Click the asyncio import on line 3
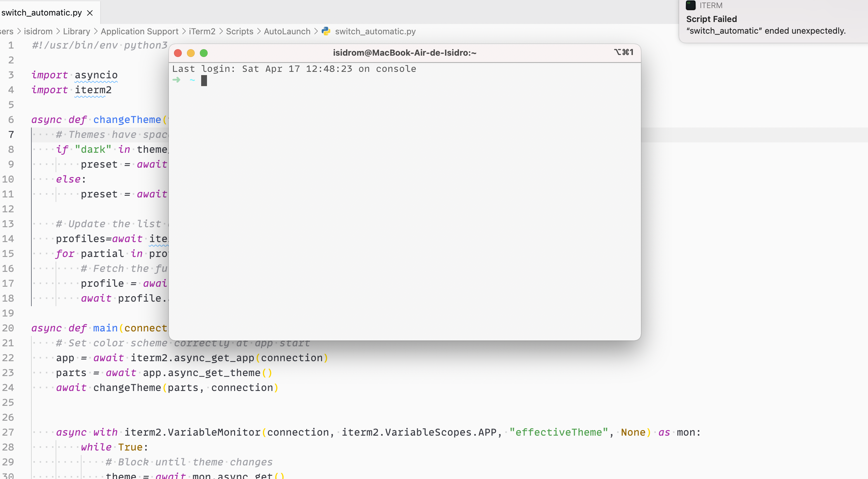The width and height of the screenshot is (868, 479). click(96, 75)
